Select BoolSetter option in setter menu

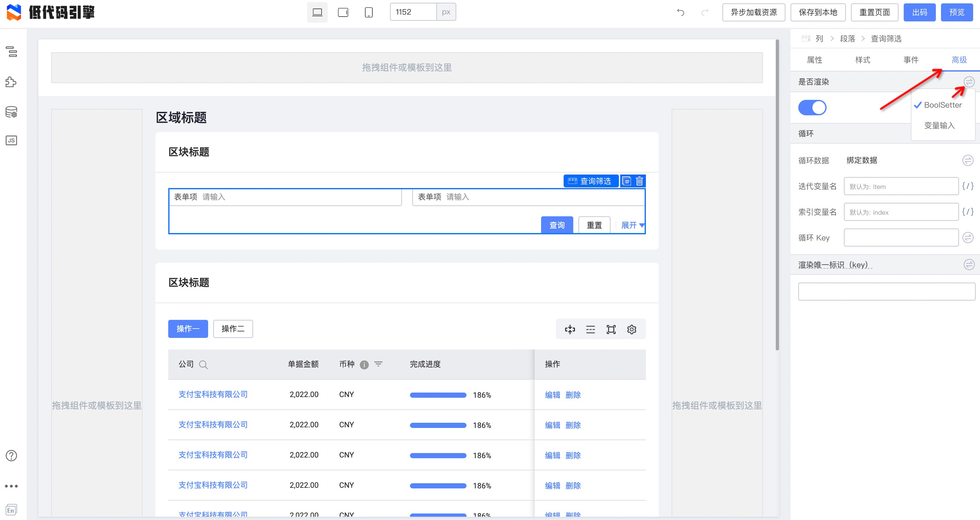click(x=942, y=105)
